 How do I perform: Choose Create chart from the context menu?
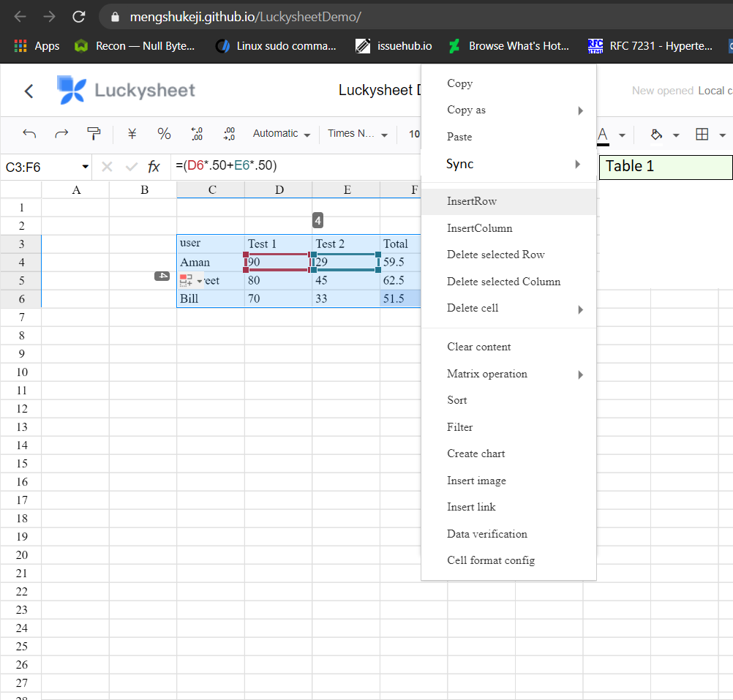click(475, 454)
